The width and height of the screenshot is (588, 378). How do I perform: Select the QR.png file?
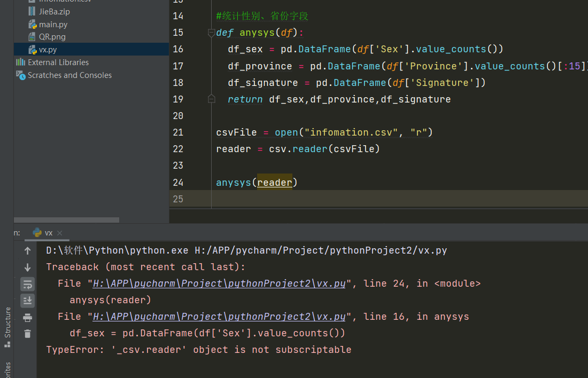click(x=52, y=37)
